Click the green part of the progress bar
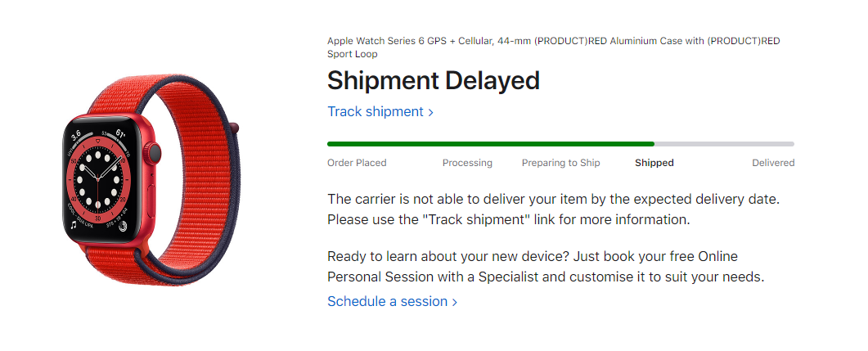The image size is (868, 351). 491,144
